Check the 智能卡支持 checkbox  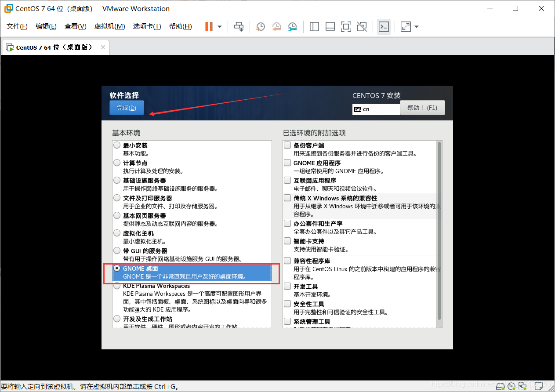pyautogui.click(x=287, y=241)
